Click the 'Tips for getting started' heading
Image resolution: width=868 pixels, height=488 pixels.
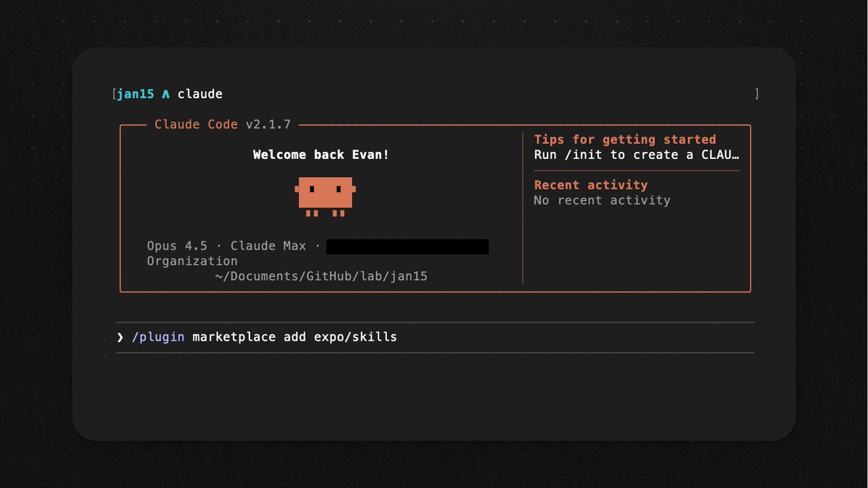coord(625,140)
